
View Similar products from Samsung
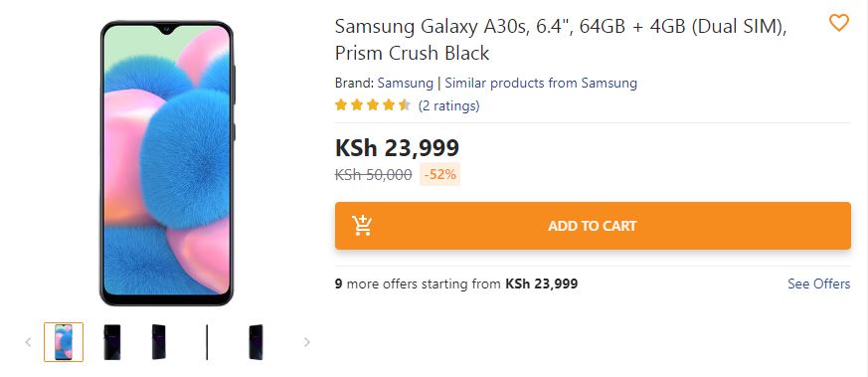point(541,83)
